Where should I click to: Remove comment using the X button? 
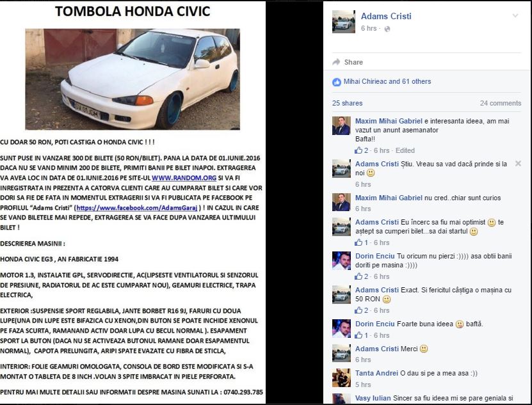coord(518,164)
